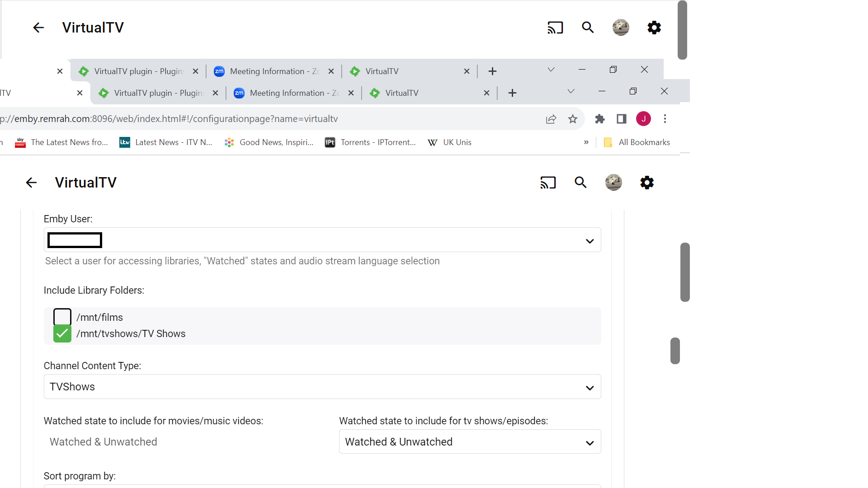
Task: Open the settings gear in lower VirtualTV header
Action: (x=647, y=183)
